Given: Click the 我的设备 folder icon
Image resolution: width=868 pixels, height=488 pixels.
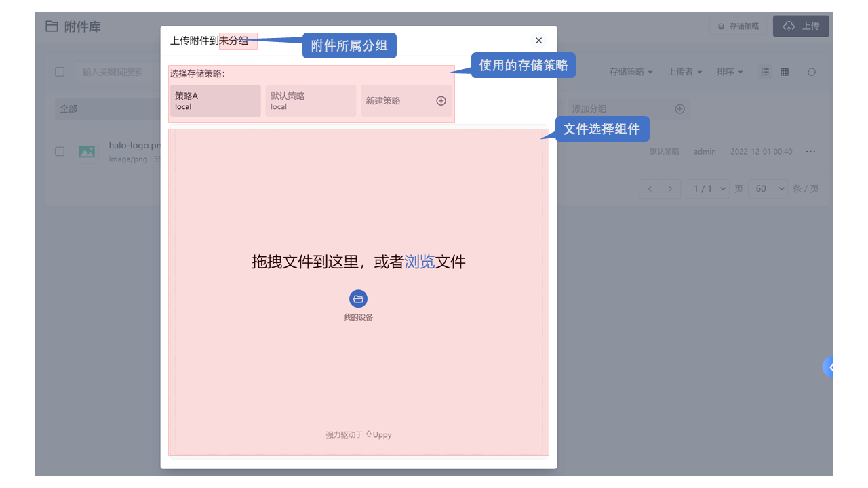Looking at the screenshot, I should (x=358, y=299).
